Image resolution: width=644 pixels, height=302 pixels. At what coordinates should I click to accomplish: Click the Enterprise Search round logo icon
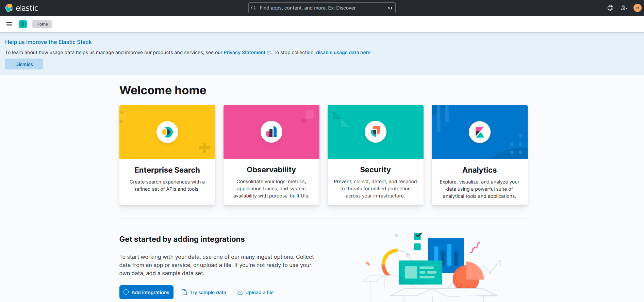click(x=167, y=132)
